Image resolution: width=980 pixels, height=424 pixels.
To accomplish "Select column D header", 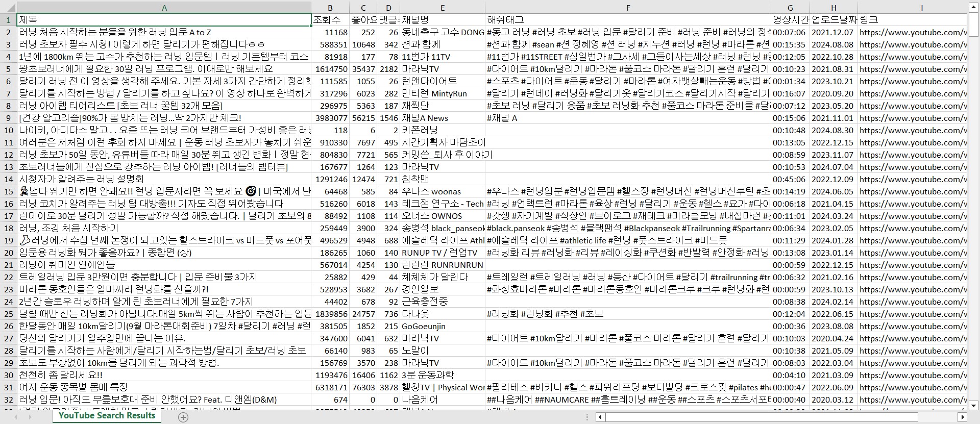I will (x=388, y=8).
